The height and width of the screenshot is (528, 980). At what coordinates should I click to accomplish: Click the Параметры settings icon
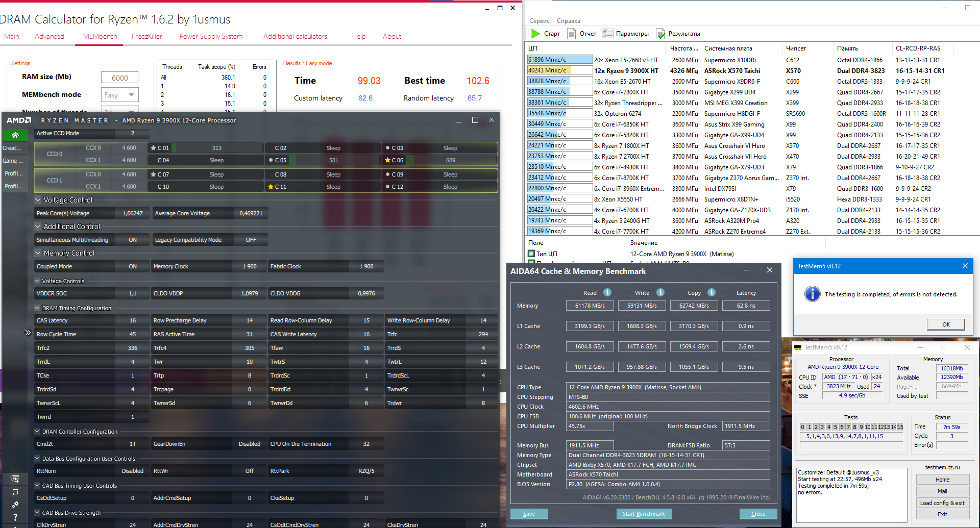coord(607,34)
